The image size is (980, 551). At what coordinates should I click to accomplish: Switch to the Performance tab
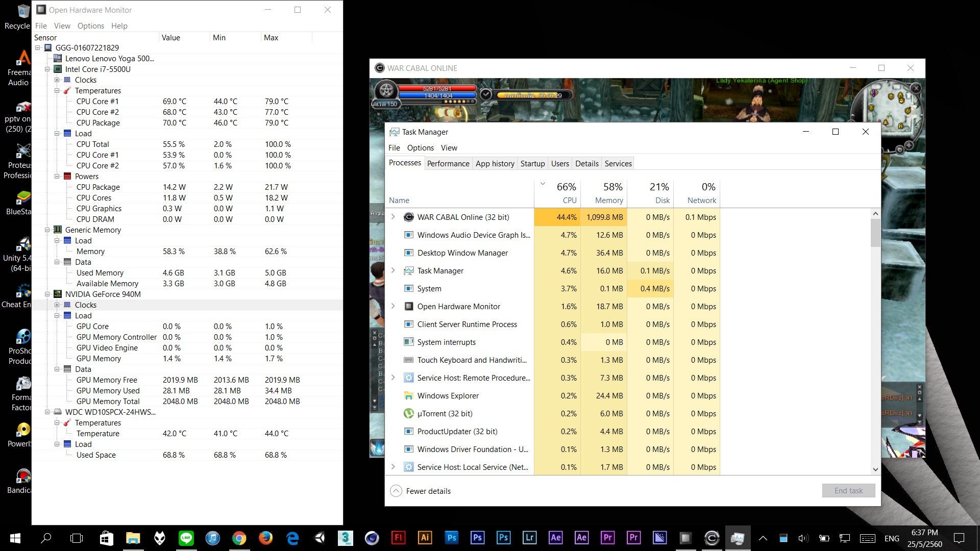[448, 164]
